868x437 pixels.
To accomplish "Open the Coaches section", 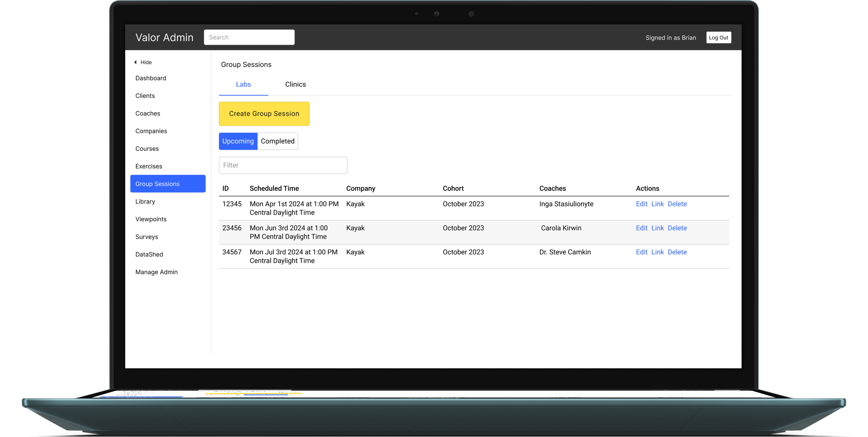I will pos(148,114).
